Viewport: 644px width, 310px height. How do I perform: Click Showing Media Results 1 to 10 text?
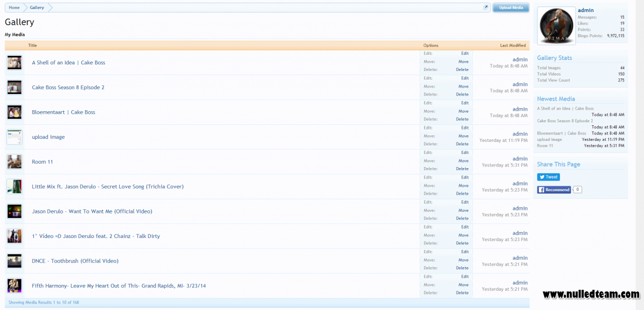(44, 302)
